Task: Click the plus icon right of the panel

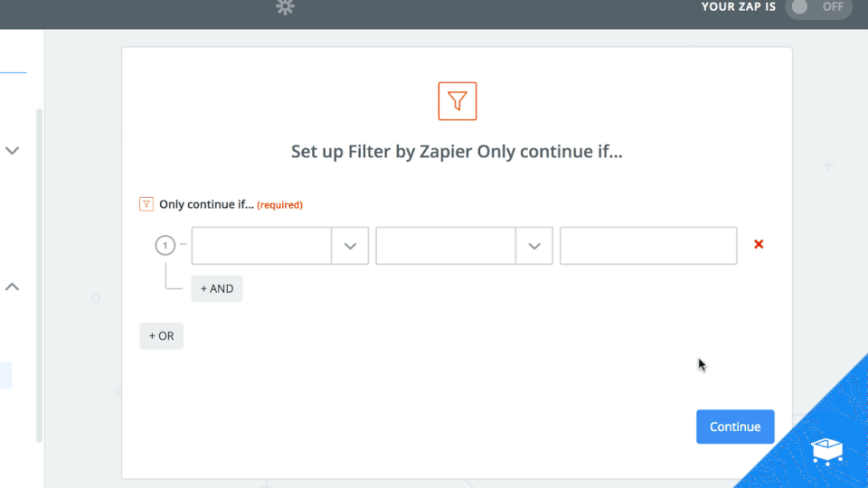Action: (x=828, y=165)
